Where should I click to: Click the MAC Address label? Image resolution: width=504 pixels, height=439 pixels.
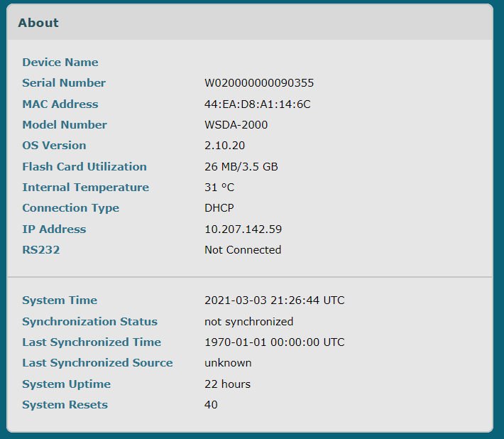tap(60, 104)
